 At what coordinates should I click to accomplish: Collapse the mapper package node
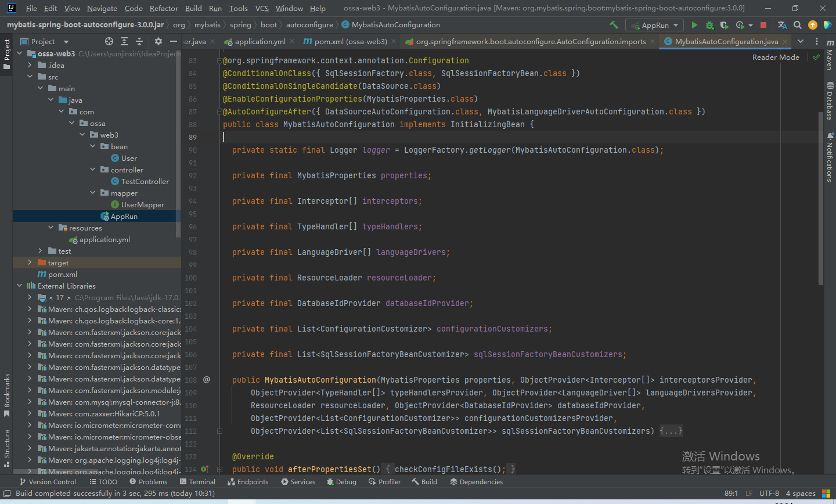tap(93, 193)
